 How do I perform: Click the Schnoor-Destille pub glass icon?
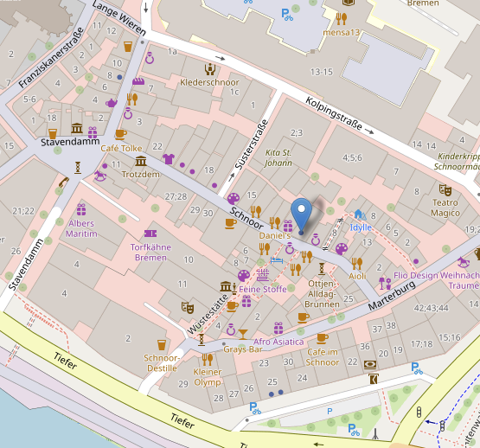[162, 345]
